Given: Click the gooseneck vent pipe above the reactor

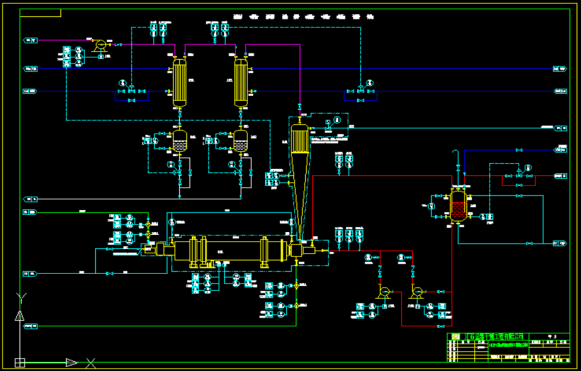Looking at the screenshot, I should click(456, 159).
